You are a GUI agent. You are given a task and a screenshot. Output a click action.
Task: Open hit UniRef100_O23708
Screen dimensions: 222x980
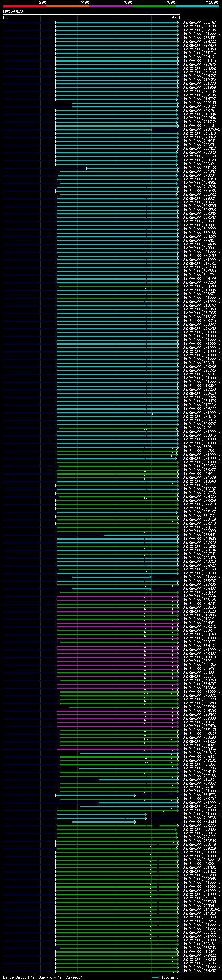199,26
